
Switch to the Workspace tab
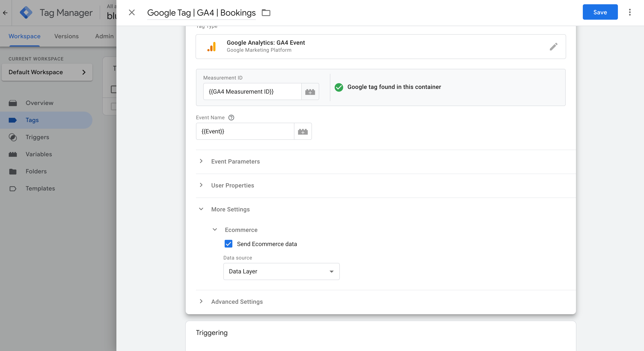[25, 36]
